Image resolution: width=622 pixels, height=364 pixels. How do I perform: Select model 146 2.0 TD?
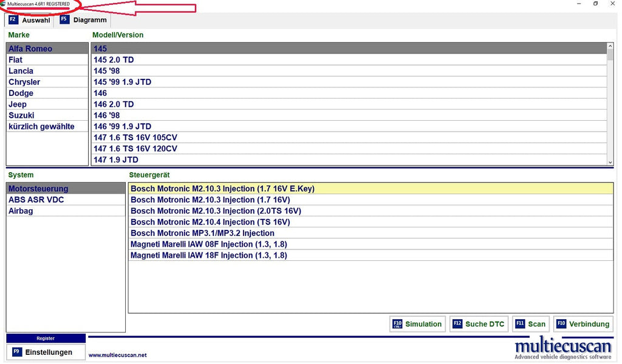349,104
